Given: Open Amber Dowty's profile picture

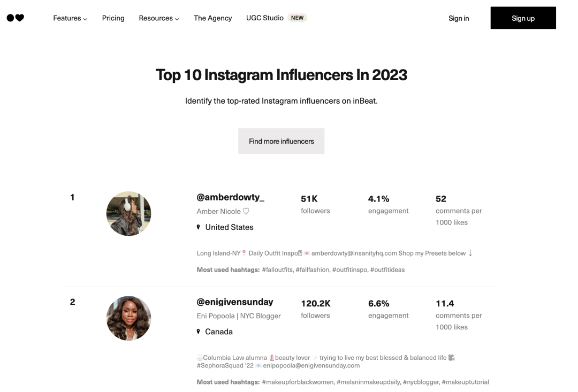Looking at the screenshot, I should 128,213.
